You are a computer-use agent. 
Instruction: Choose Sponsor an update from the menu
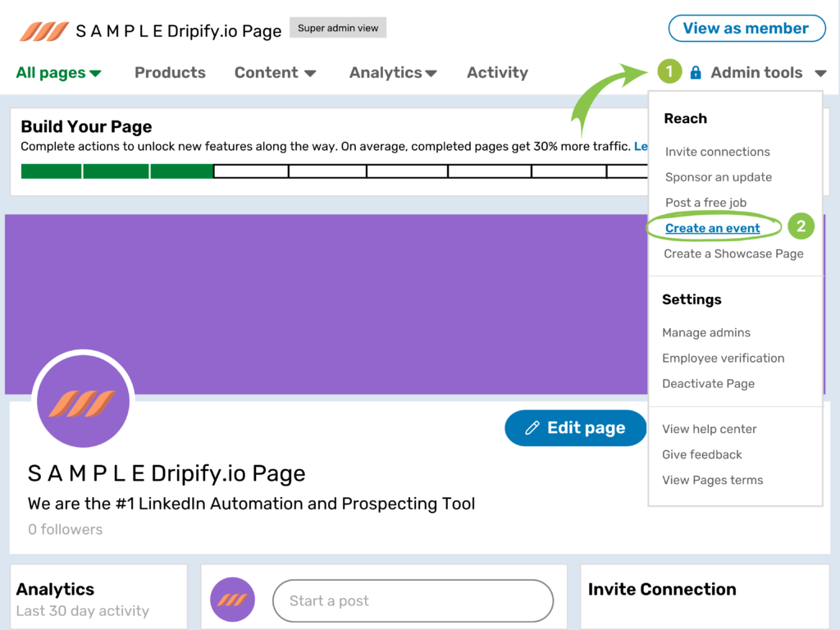coord(717,177)
